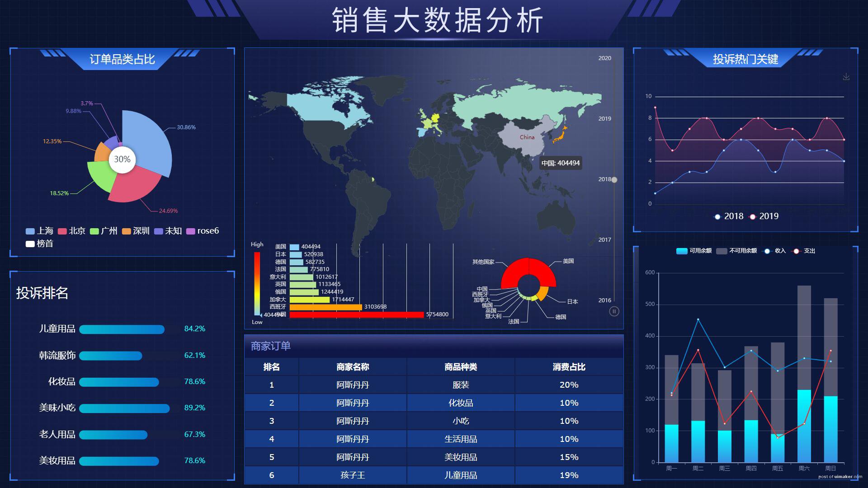Viewport: 868px width, 488px height.
Task: Select the 生活用品 category cell
Action: coord(461,439)
